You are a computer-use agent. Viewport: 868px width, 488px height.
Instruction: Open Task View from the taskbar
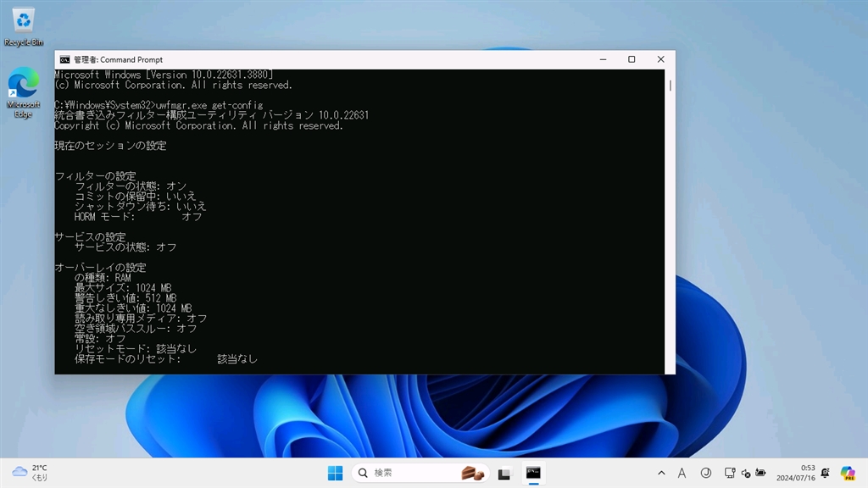tap(504, 474)
